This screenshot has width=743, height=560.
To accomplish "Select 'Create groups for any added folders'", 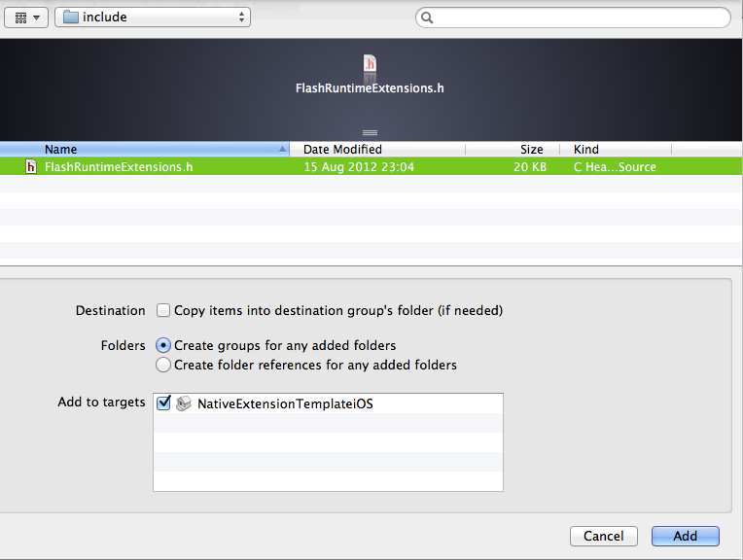I will tap(163, 345).
